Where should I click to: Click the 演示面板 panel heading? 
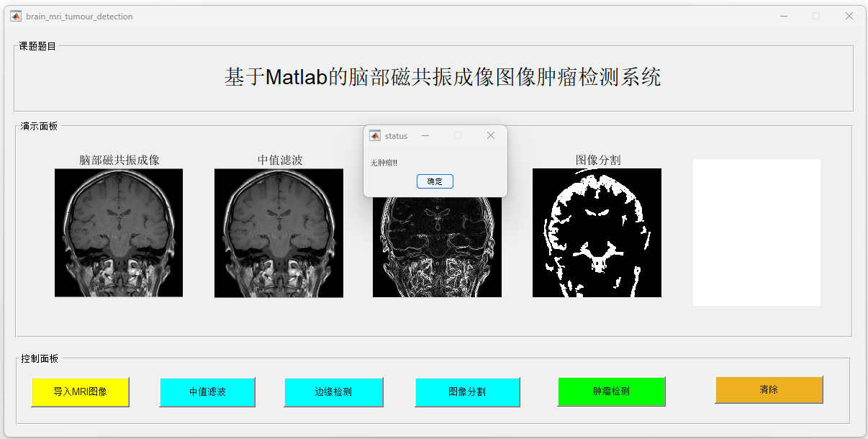[x=40, y=126]
